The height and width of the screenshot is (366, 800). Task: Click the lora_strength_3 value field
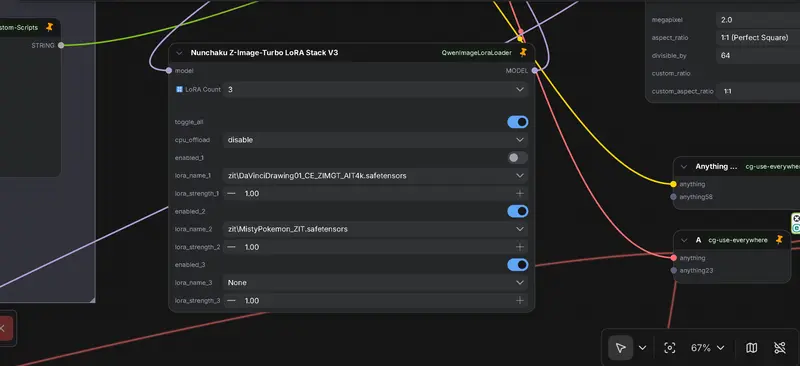click(376, 301)
